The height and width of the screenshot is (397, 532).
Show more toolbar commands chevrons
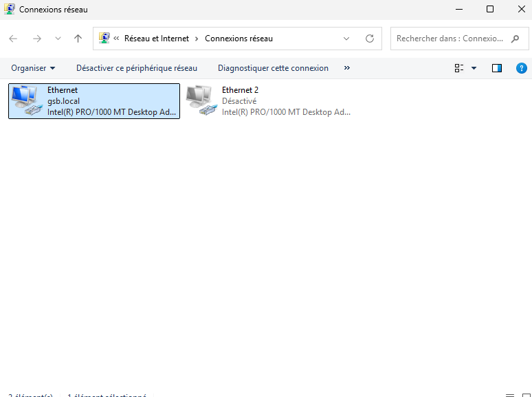346,68
